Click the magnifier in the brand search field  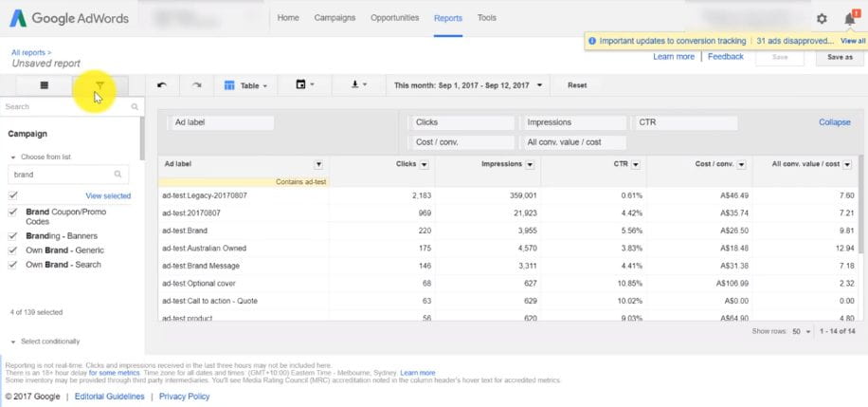pyautogui.click(x=118, y=175)
